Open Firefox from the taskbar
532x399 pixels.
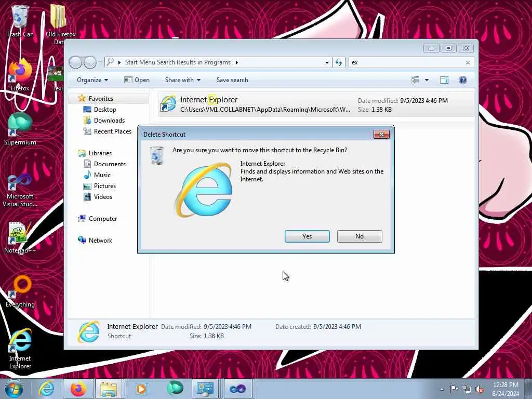point(78,389)
